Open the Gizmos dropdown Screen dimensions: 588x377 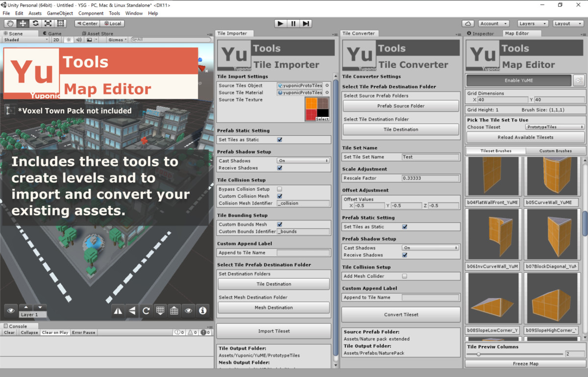coord(118,40)
